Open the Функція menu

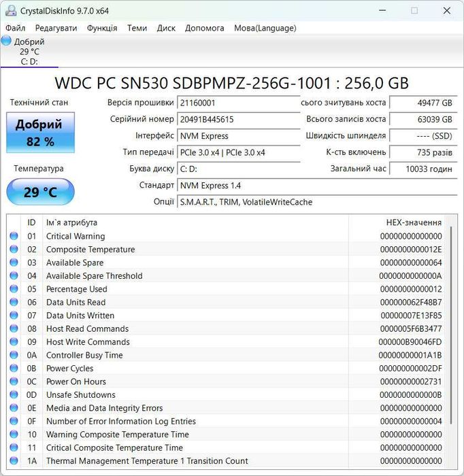[102, 29]
